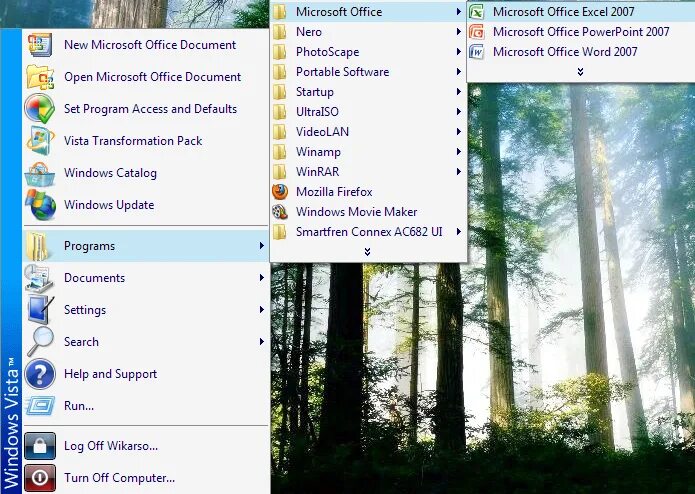Image resolution: width=695 pixels, height=494 pixels.
Task: Expand the Search submenu arrow
Action: (262, 342)
